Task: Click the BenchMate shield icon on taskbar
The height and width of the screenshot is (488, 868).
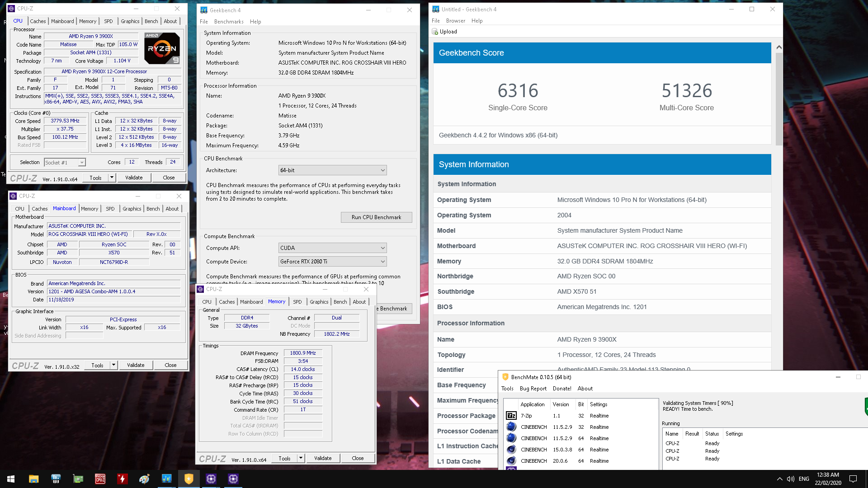Action: click(189, 479)
